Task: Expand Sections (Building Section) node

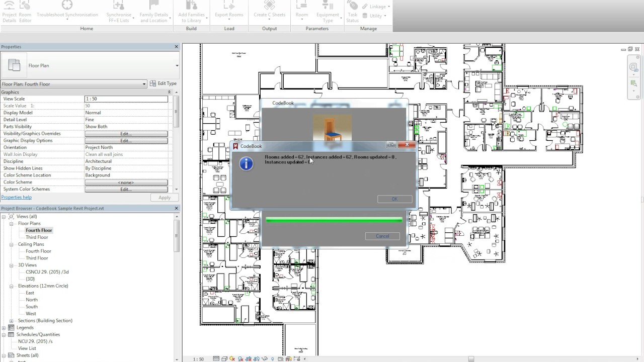Action: (12, 321)
